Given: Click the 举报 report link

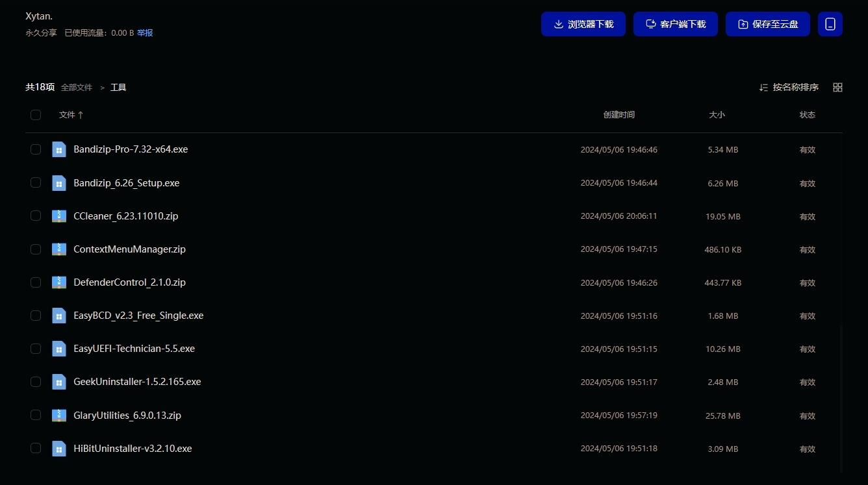Looking at the screenshot, I should click(145, 33).
